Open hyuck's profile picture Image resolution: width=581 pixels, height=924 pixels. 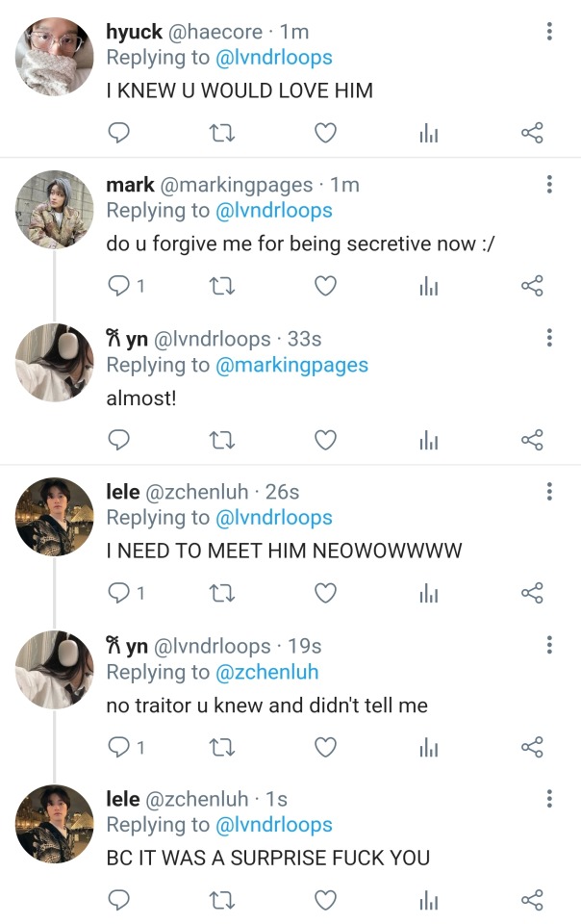pyautogui.click(x=54, y=56)
